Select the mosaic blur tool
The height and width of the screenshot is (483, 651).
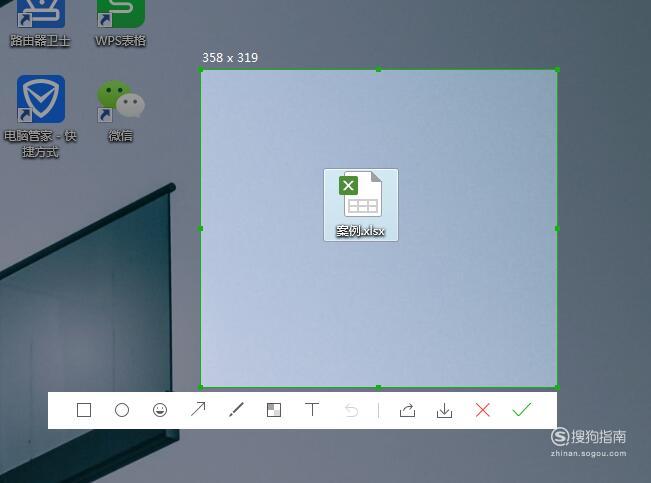(x=274, y=410)
